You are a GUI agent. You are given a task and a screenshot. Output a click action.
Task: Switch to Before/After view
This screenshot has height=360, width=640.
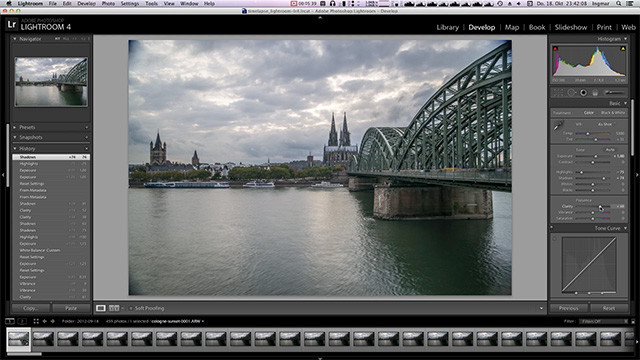[x=114, y=308]
